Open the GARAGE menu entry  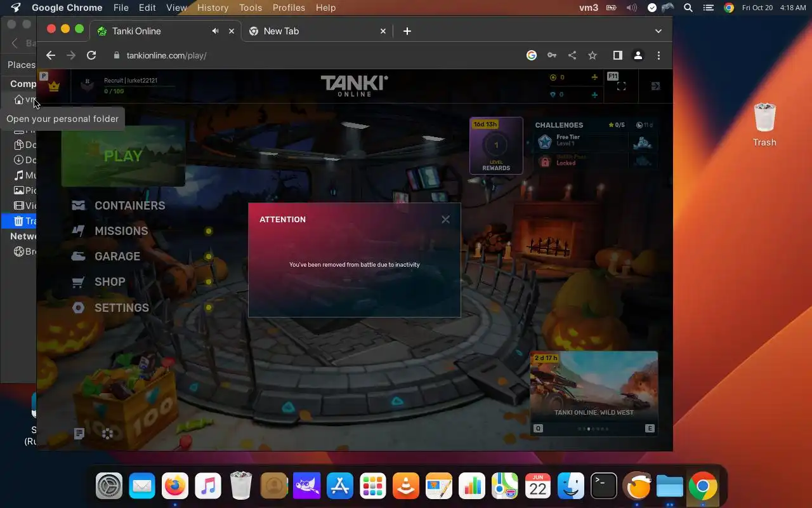[106, 257]
